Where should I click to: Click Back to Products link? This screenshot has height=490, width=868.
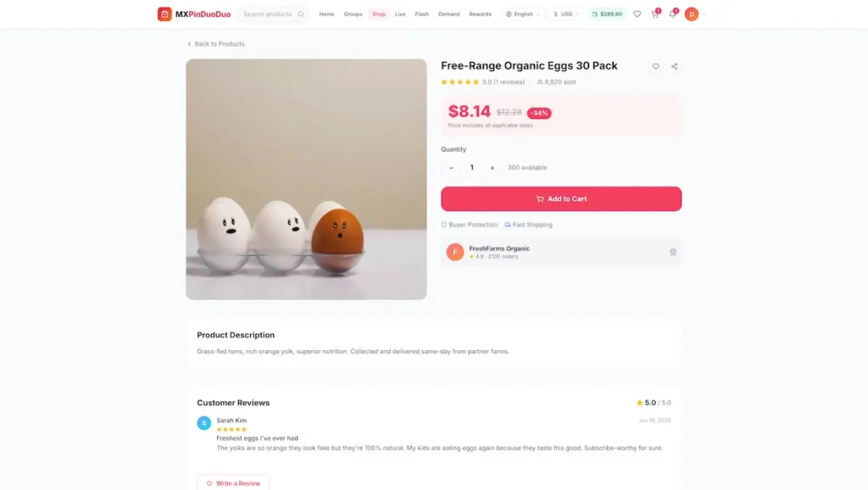(216, 44)
